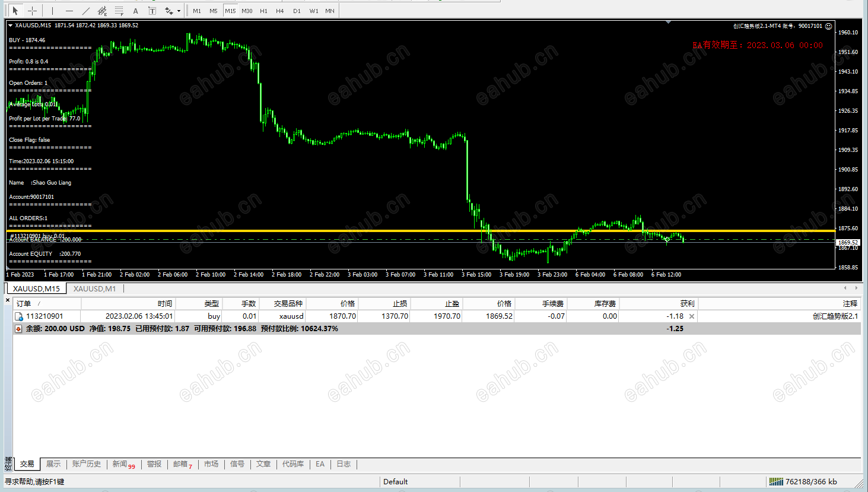Screen dimensions: 868x492
Task: Close order 113210901 with the x button
Action: 692,316
